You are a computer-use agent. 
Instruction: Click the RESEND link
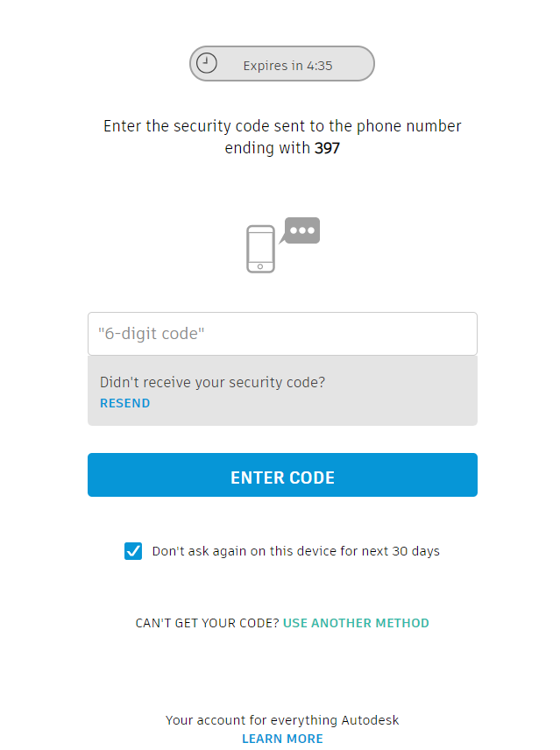click(124, 403)
